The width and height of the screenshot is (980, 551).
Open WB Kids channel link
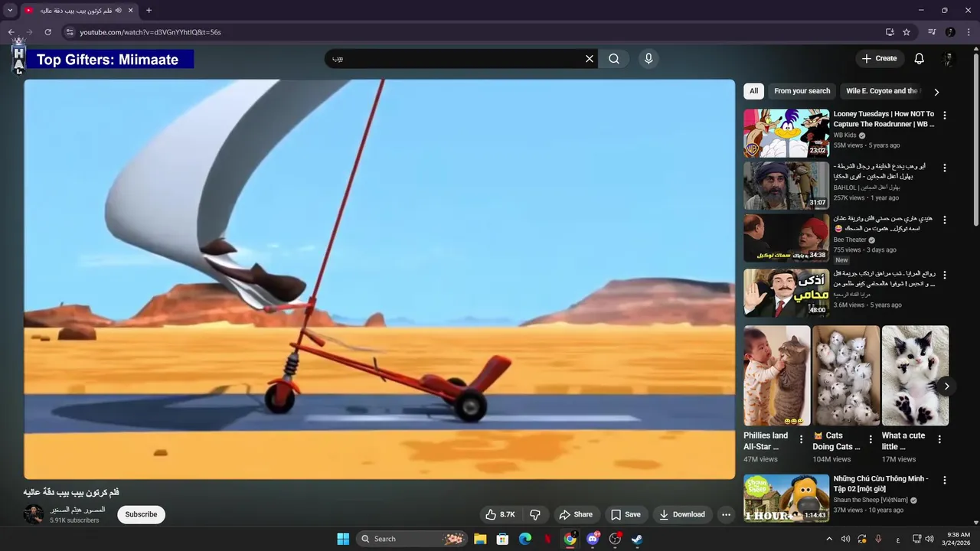844,135
